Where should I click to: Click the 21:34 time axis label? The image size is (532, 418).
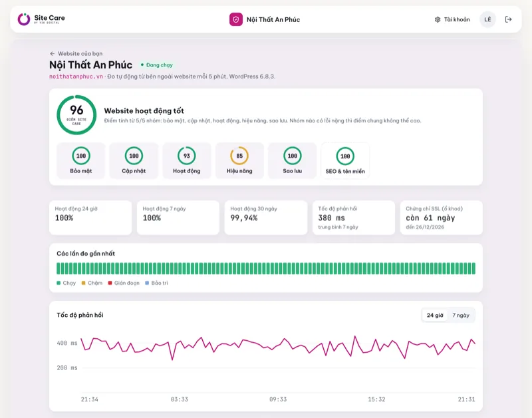[x=90, y=399]
